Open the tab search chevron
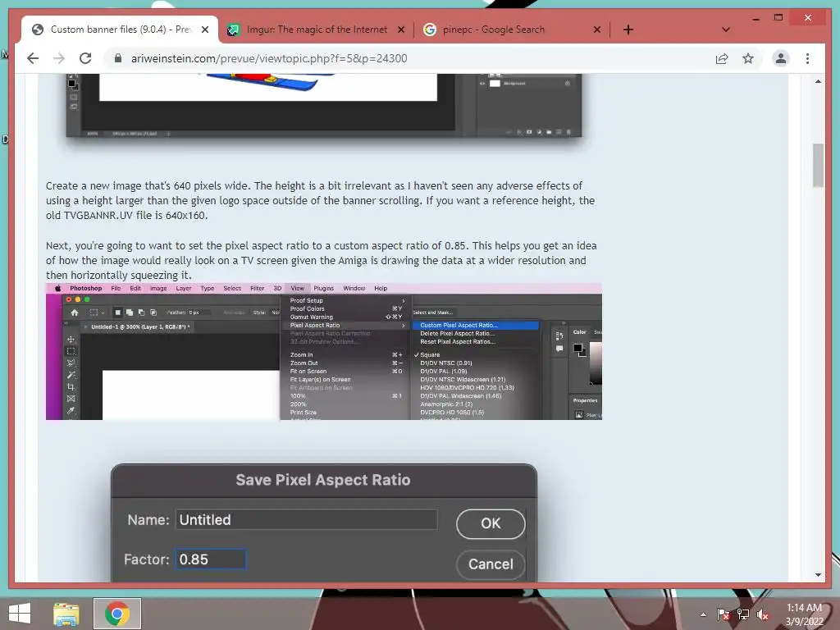 (725, 30)
